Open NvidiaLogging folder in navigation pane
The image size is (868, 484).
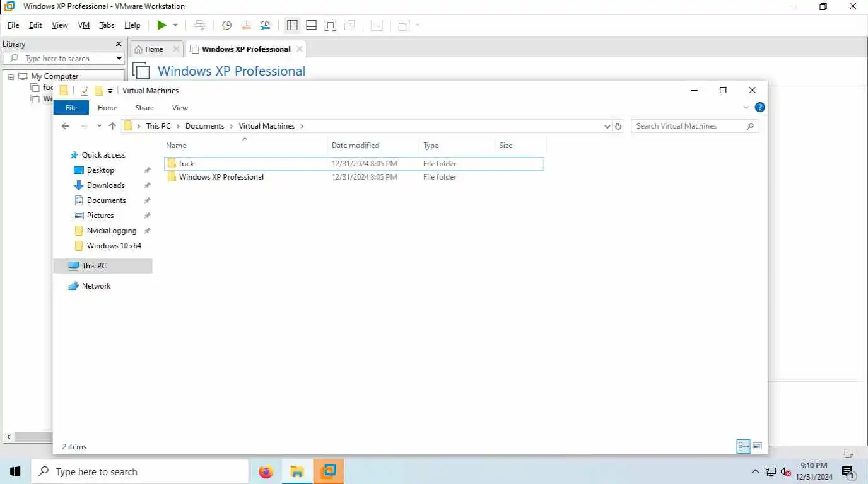(x=112, y=231)
